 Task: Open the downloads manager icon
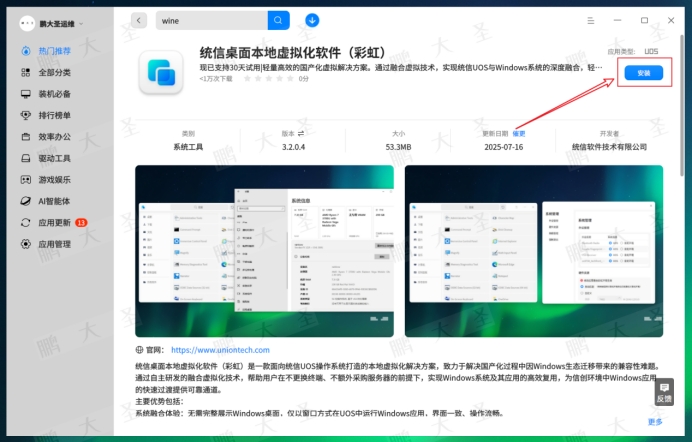pyautogui.click(x=312, y=20)
